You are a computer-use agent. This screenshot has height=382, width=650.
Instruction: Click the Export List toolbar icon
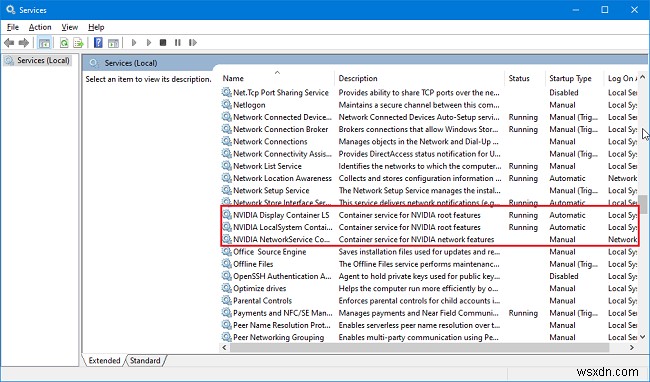[78, 42]
